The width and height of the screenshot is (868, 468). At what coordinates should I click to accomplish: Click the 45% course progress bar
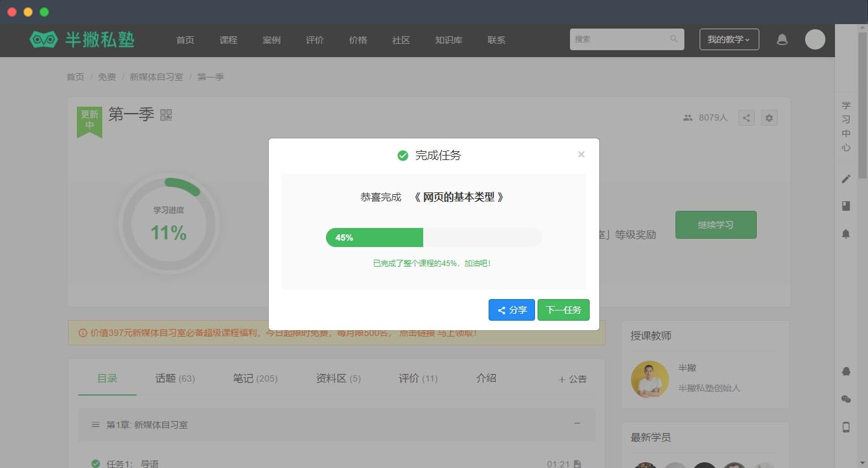point(433,237)
